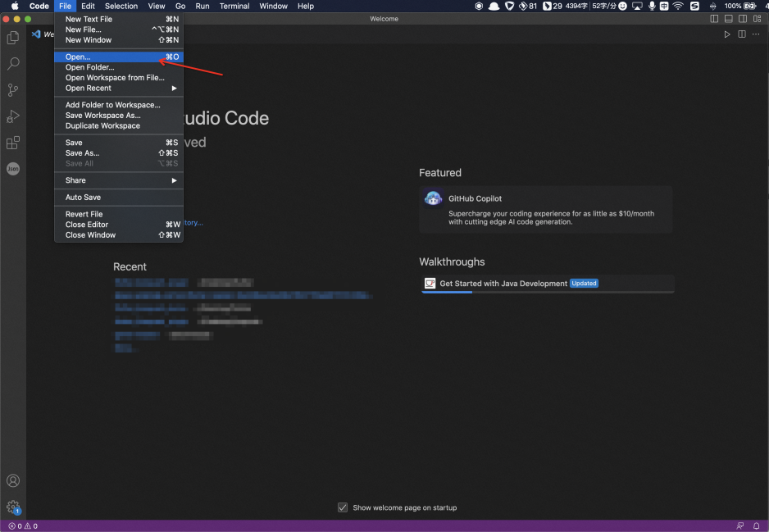
Task: Select Open Workspace from File...
Action: point(119,78)
